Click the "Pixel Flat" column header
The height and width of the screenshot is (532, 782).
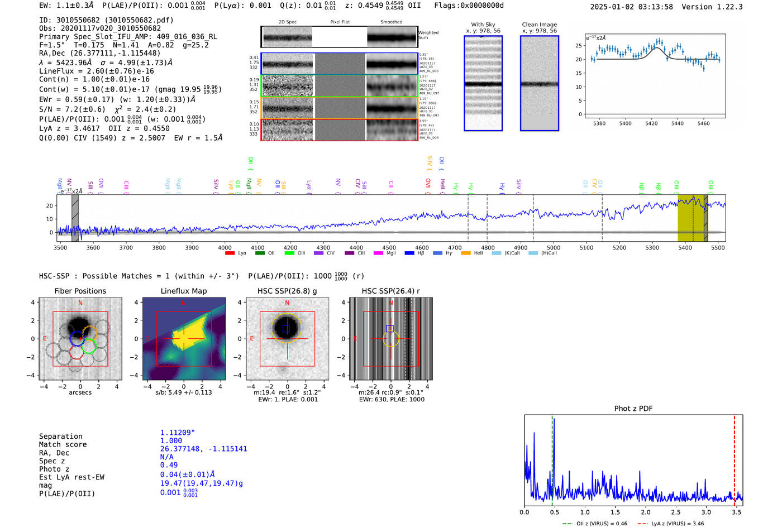[340, 22]
